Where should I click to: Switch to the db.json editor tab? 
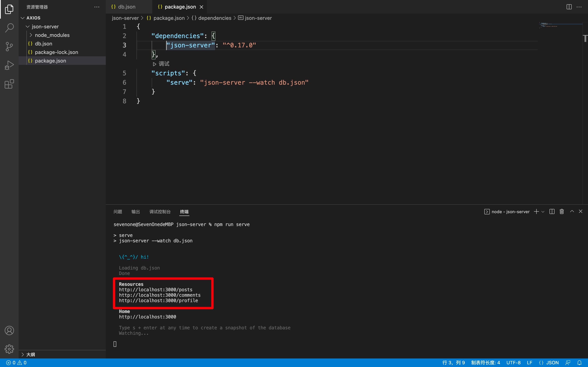click(x=126, y=7)
